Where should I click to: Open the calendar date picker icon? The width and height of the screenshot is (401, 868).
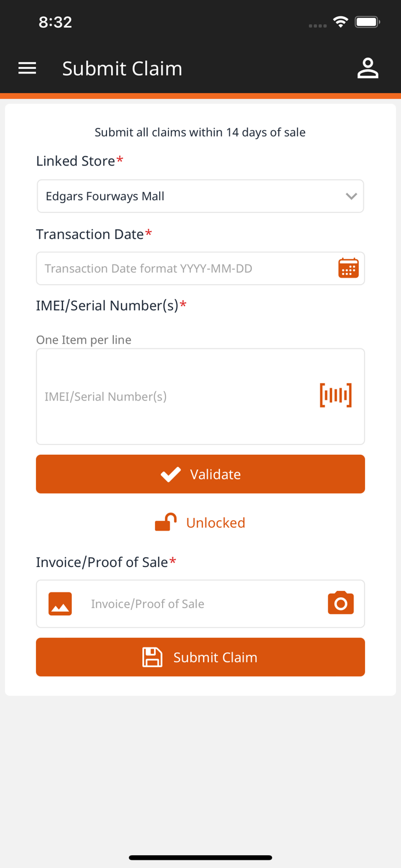tap(347, 268)
